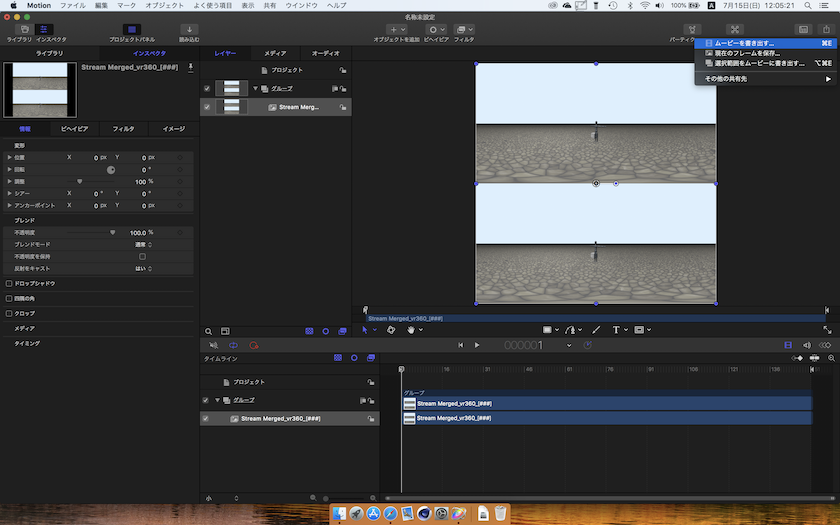Toggle Stream Merg... layer visibility checkbox
The image size is (840, 525).
[x=207, y=107]
